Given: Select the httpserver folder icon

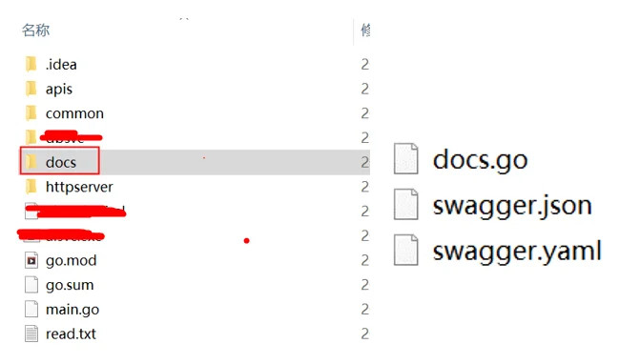Looking at the screenshot, I should coord(31,187).
